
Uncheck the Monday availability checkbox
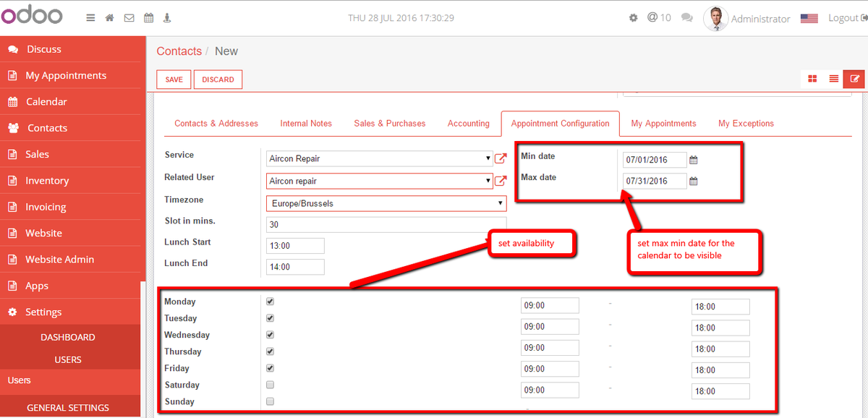270,301
